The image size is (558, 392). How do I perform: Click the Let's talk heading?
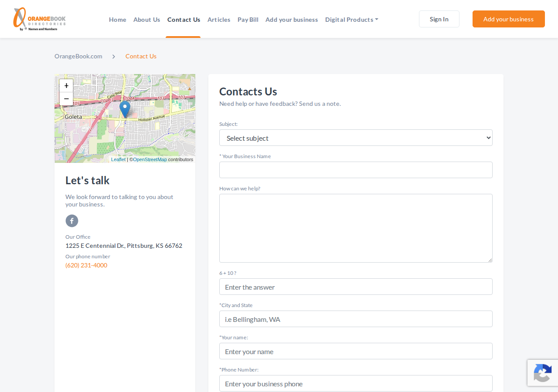click(x=88, y=180)
